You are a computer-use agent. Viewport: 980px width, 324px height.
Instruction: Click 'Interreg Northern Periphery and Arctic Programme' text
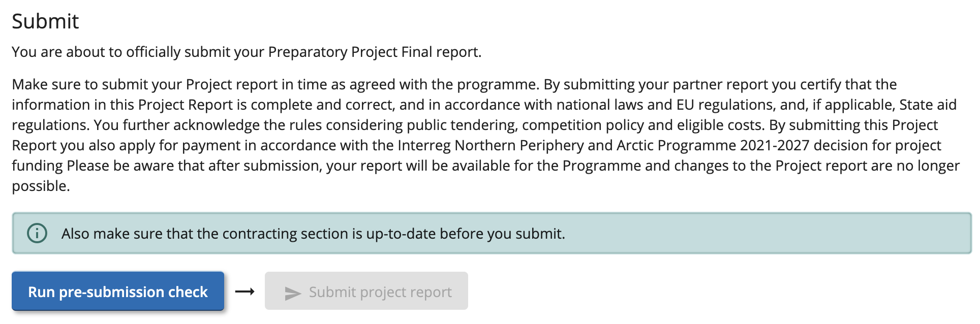click(x=566, y=145)
